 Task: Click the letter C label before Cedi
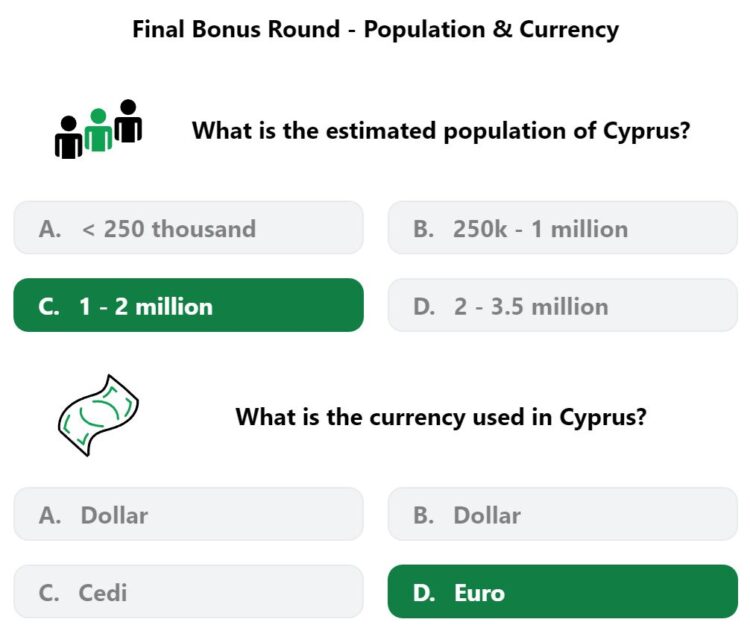tap(49, 592)
